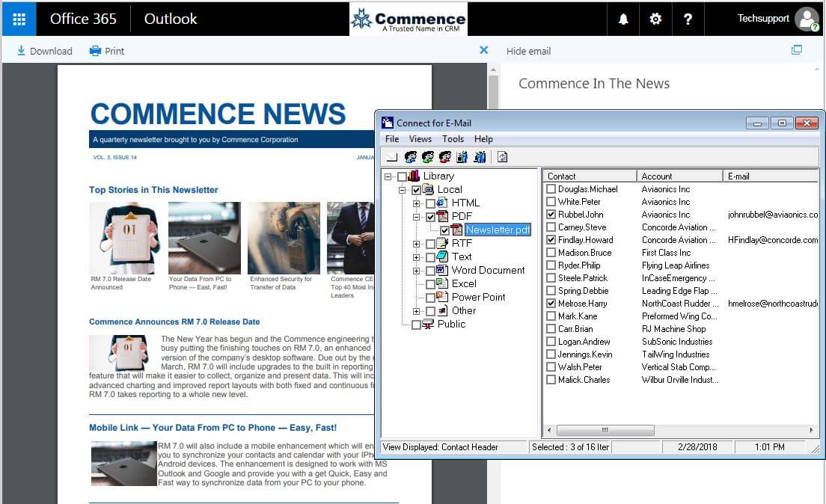Open the Help menu in Connect for E-Mail
Image resolution: width=826 pixels, height=504 pixels.
tap(483, 139)
